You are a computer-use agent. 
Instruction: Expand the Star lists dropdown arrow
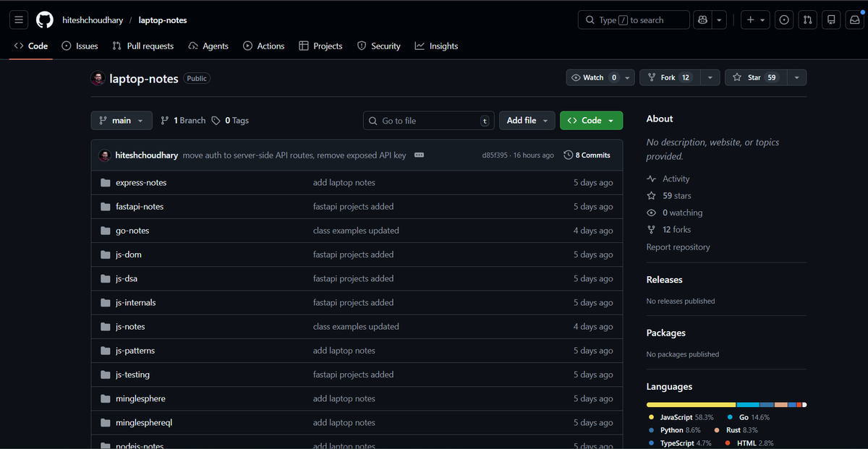pos(796,77)
